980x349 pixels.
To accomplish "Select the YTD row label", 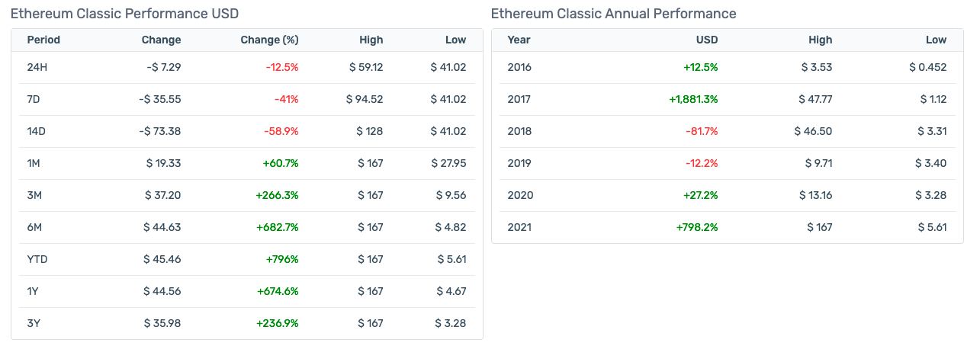I will [x=37, y=259].
